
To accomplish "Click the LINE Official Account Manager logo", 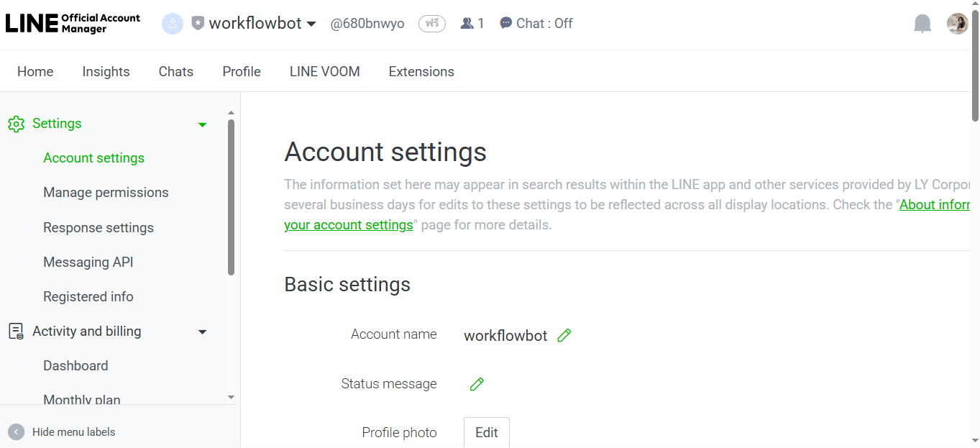I will tap(73, 23).
